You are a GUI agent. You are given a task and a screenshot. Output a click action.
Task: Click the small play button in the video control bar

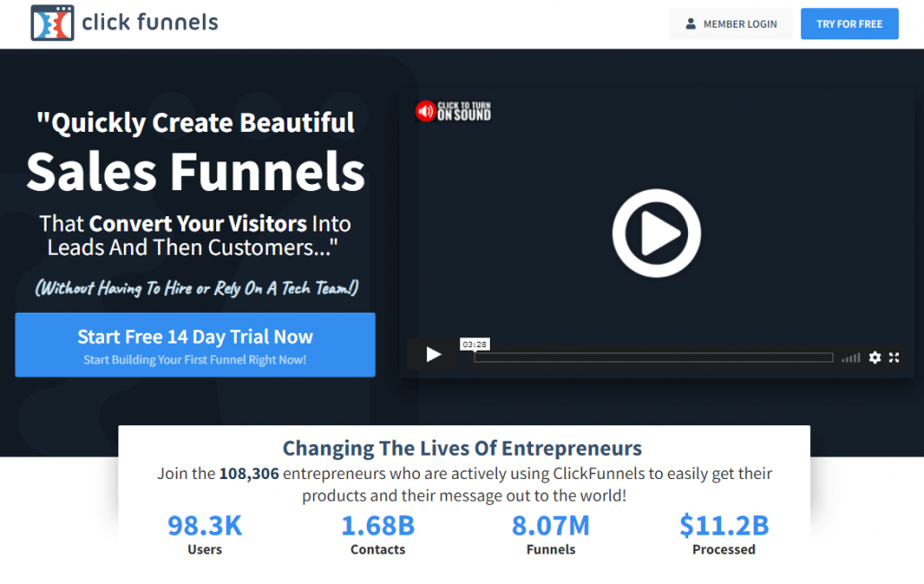pos(433,354)
